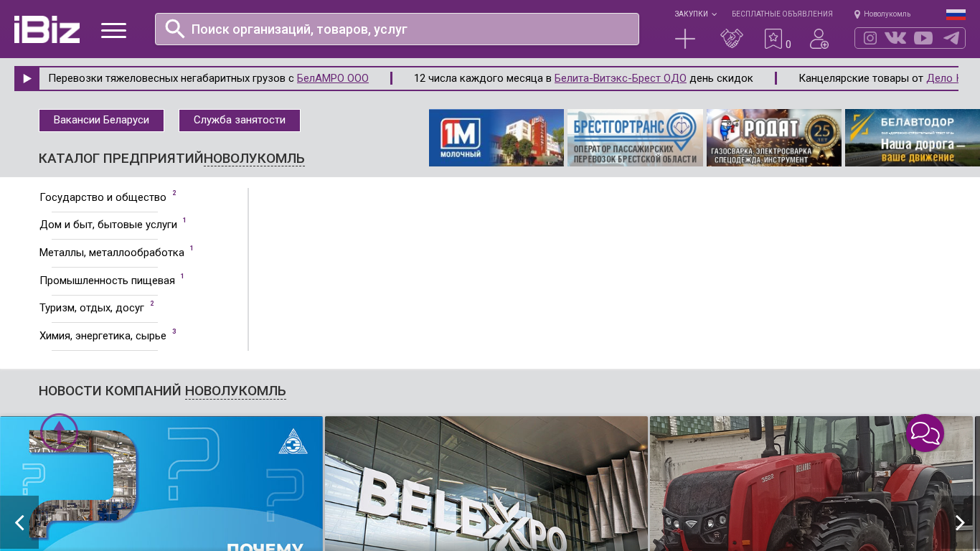This screenshot has width=980, height=551.
Task: Open the YouTube channel icon
Action: 923,38
